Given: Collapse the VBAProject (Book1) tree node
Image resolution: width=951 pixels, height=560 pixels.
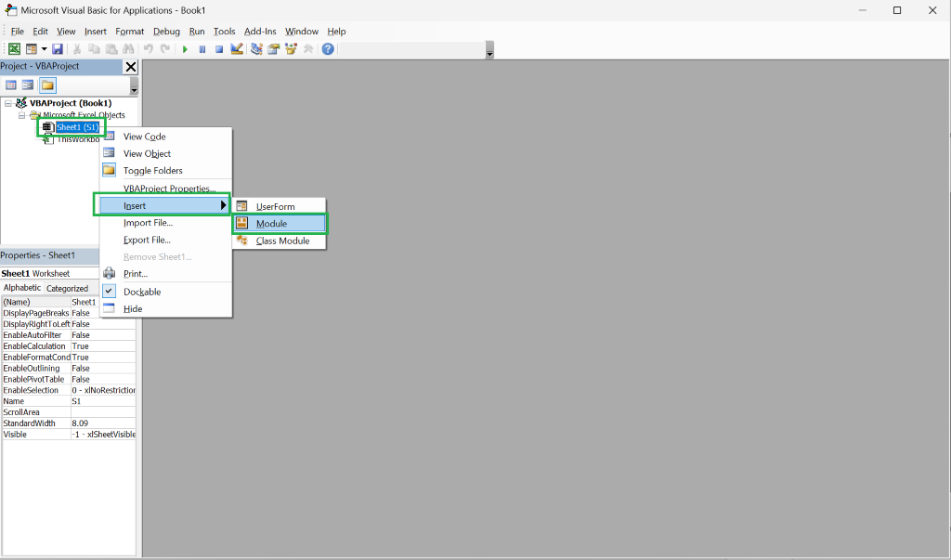Looking at the screenshot, I should 7,103.
